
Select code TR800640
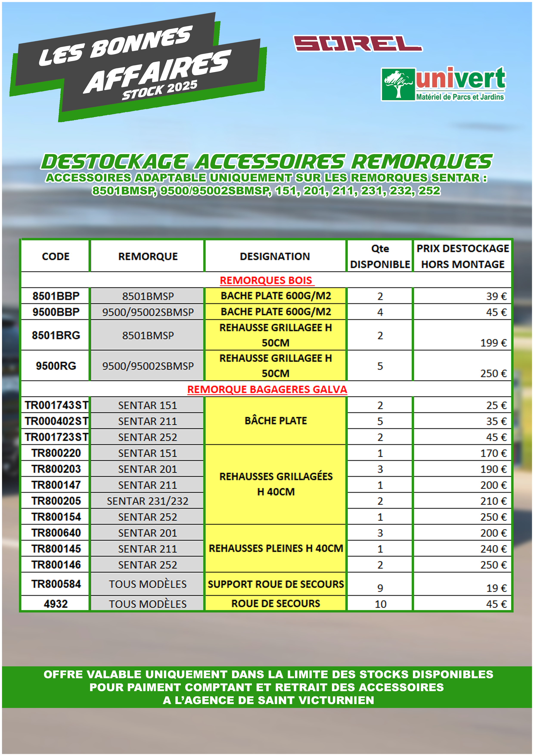click(56, 533)
